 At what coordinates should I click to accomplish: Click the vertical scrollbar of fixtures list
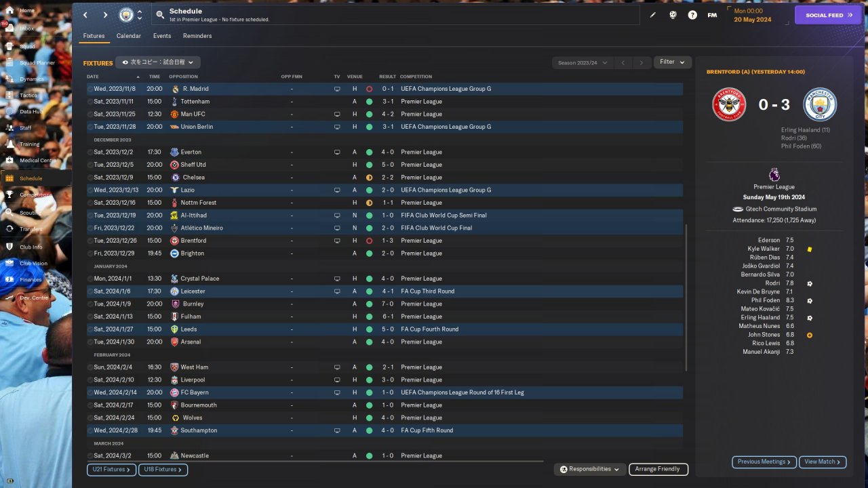click(687, 298)
